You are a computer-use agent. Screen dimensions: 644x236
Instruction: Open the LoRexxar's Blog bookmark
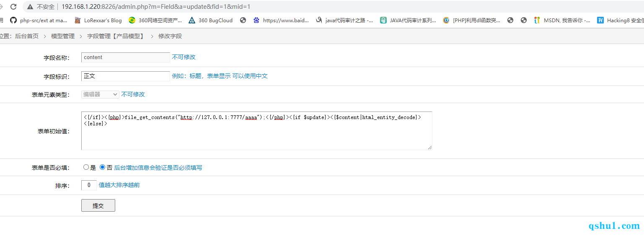(98, 20)
